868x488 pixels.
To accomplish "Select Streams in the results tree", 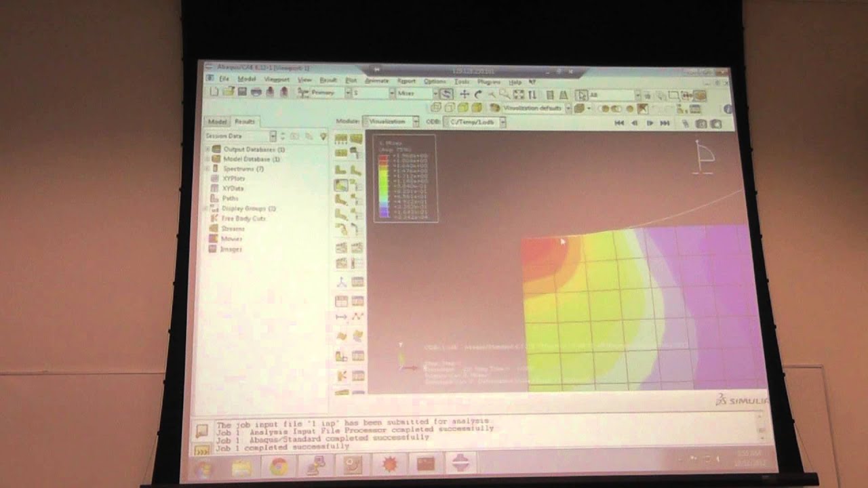I will pyautogui.click(x=233, y=228).
